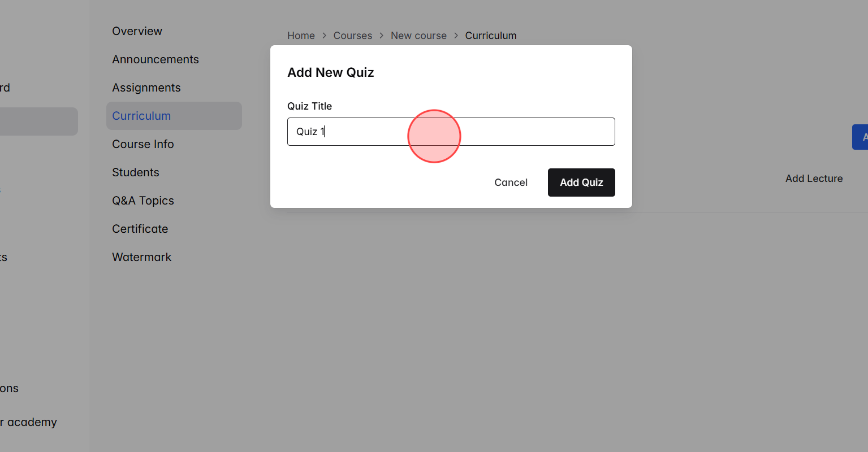Open the New course breadcrumb link
The image size is (868, 452).
click(x=418, y=35)
